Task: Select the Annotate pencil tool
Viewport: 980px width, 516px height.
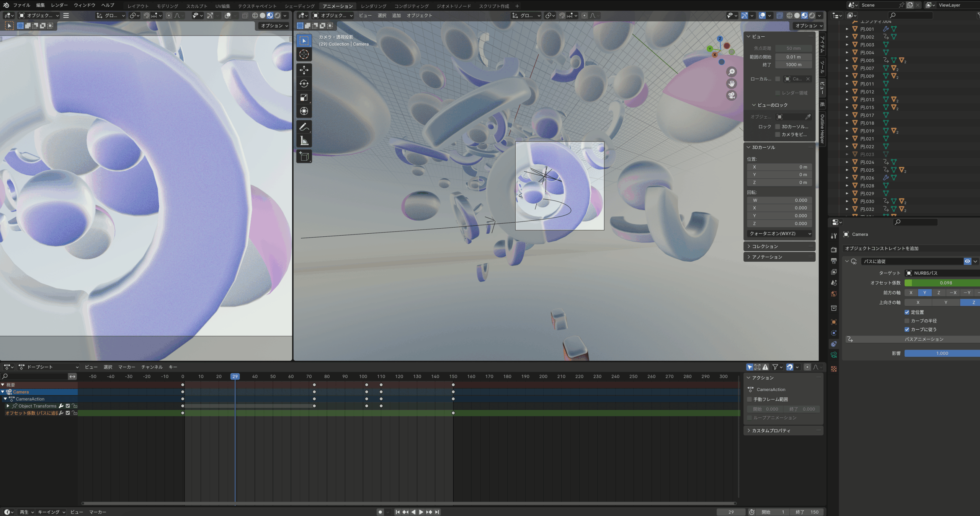Action: [x=304, y=127]
